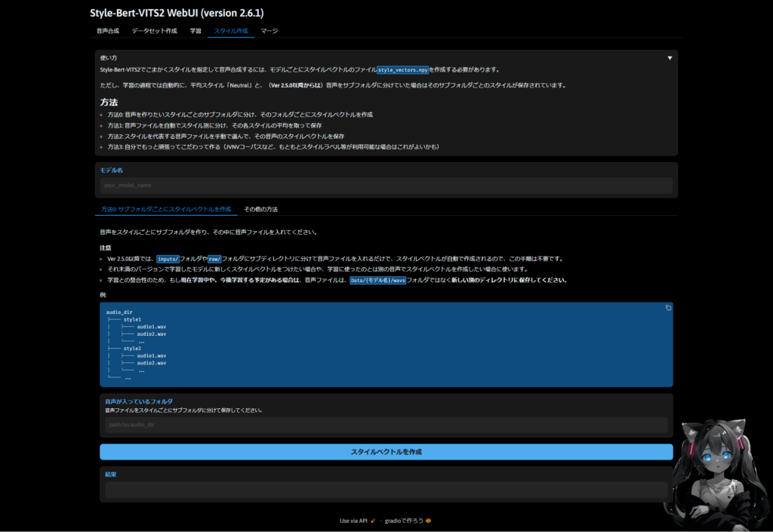Click the inputs/ code label

pyautogui.click(x=168, y=259)
